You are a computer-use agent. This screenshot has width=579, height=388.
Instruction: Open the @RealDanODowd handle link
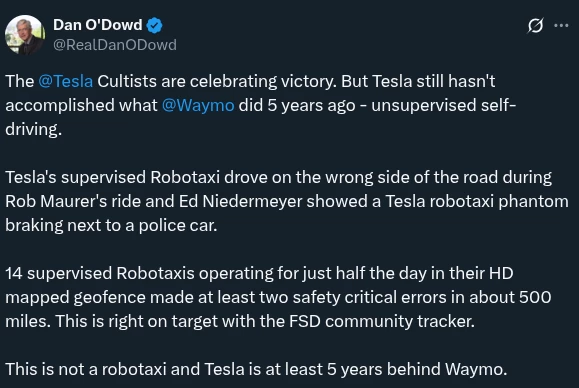[x=115, y=45]
